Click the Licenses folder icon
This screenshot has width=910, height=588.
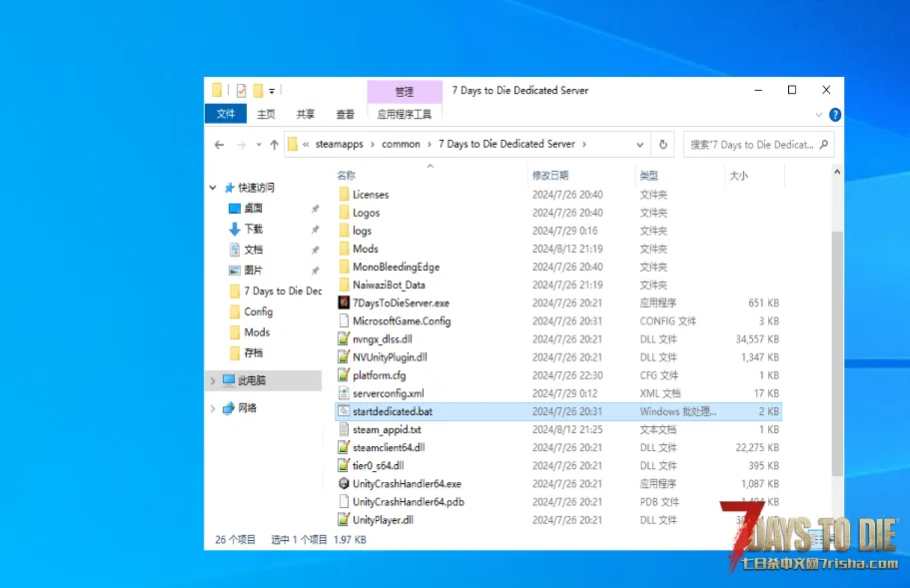[x=344, y=195]
